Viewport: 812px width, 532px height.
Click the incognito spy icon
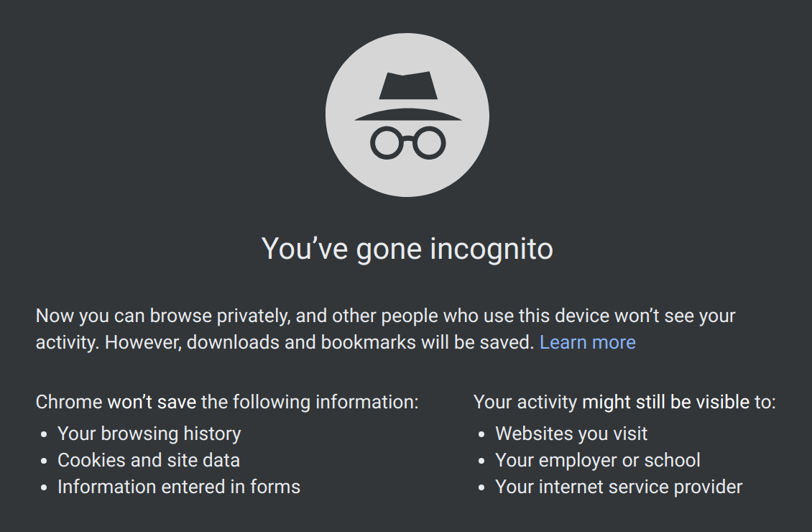[x=407, y=115]
